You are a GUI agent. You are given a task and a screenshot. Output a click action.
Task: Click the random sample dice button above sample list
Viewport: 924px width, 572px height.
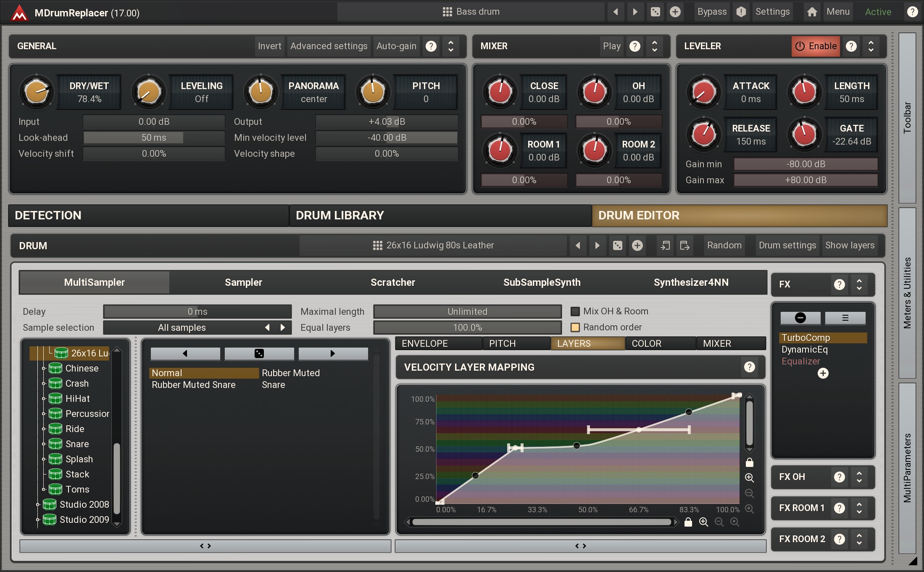pos(259,353)
